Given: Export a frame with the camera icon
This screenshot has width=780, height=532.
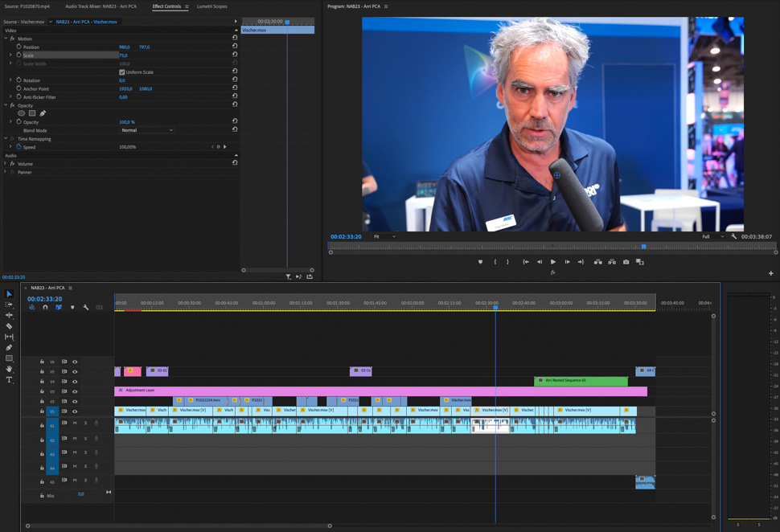Looking at the screenshot, I should (x=626, y=262).
